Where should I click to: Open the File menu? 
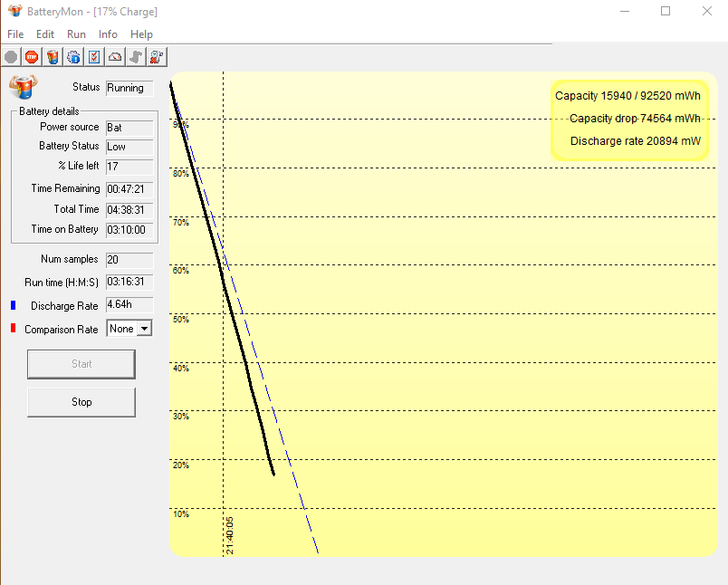(x=15, y=34)
